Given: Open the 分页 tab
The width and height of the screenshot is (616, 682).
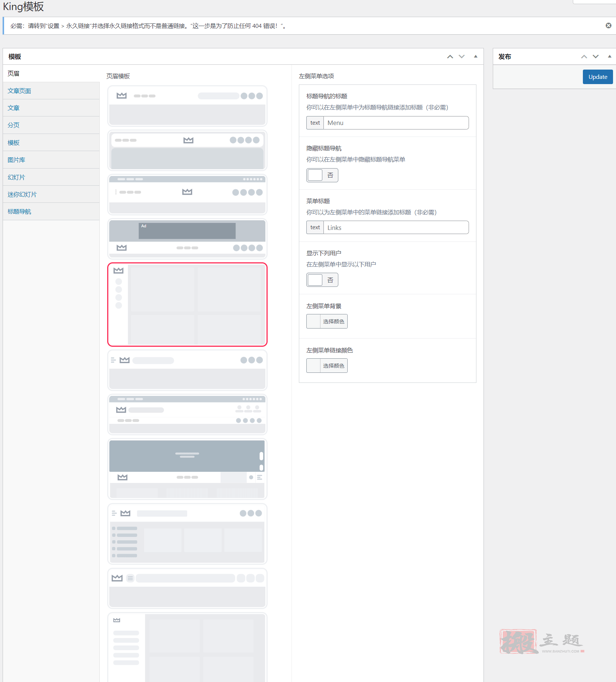Looking at the screenshot, I should pos(51,125).
